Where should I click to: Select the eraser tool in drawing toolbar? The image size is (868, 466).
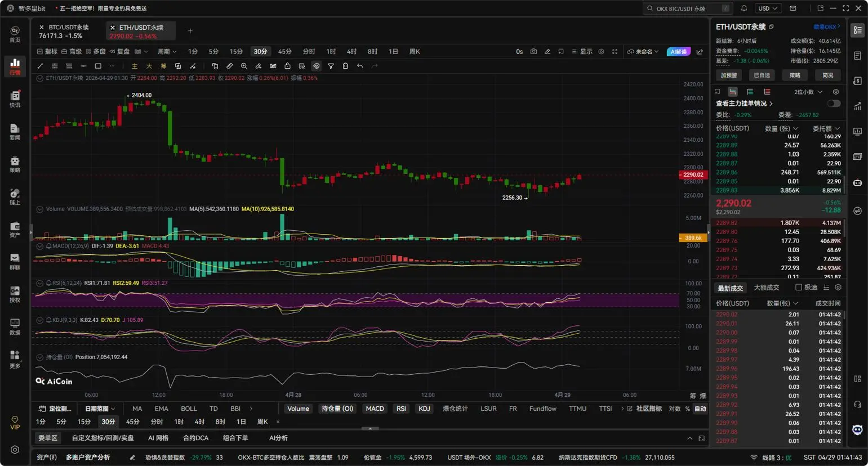click(x=259, y=66)
